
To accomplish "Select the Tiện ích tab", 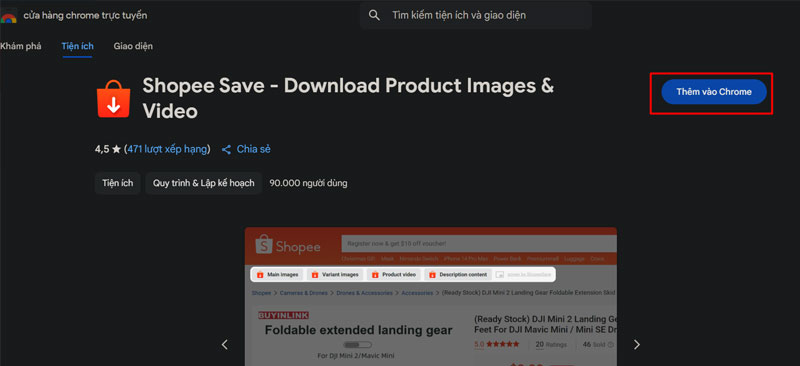I will tap(78, 46).
